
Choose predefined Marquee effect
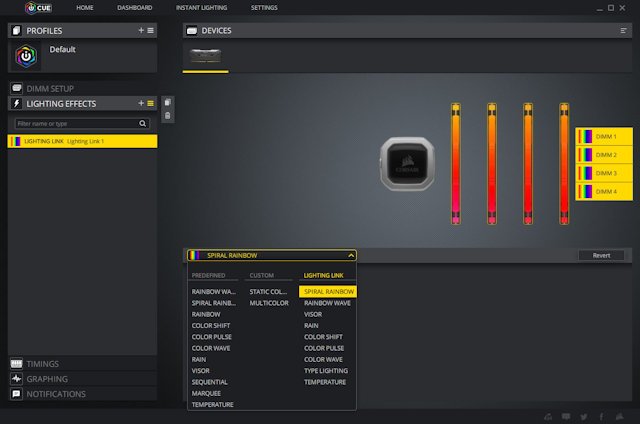pyautogui.click(x=206, y=393)
